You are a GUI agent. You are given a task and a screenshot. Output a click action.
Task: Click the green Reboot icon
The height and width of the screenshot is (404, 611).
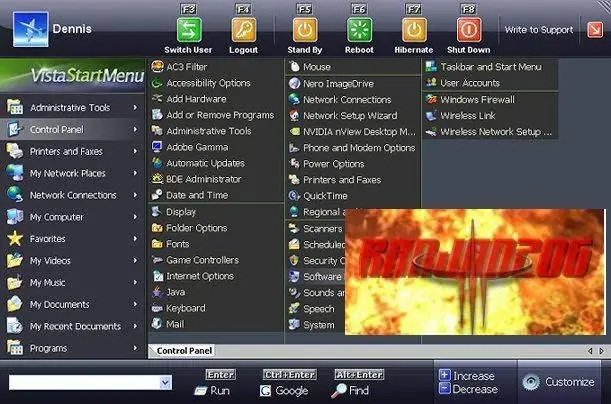pos(359,30)
